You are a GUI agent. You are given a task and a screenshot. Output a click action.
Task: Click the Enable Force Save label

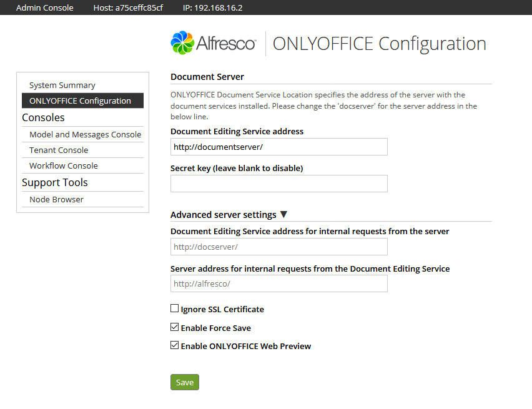[216, 328]
